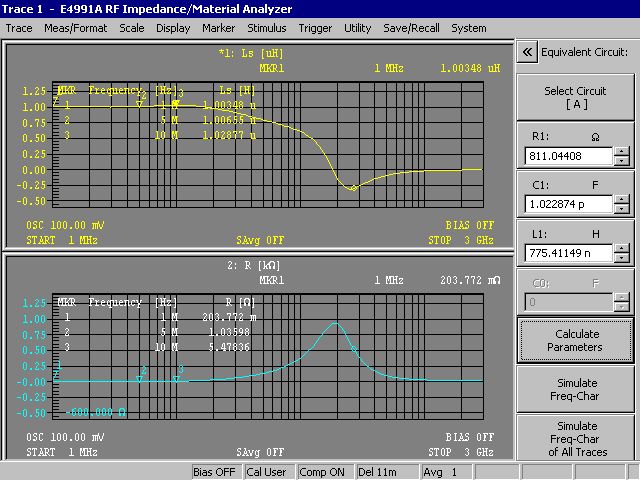Decrease the C1 value with down arrow
This screenshot has height=480, width=640.
pos(622,210)
